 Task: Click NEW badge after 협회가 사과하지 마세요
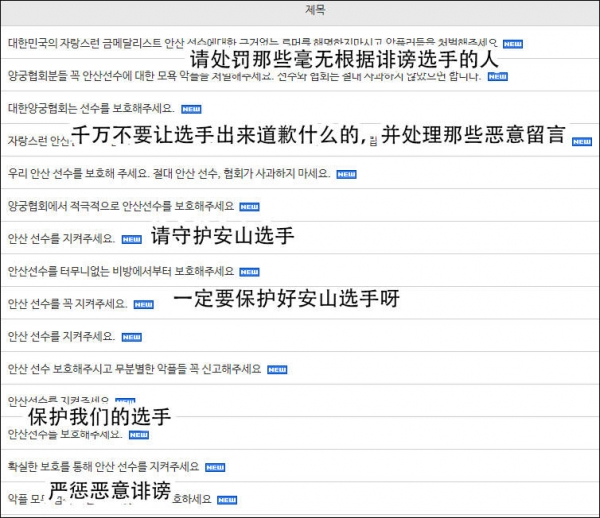pos(346,174)
